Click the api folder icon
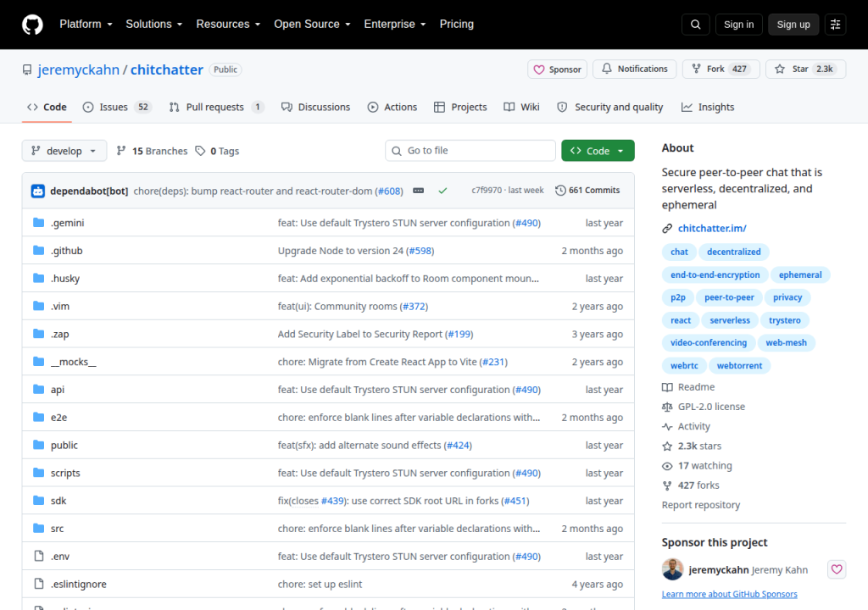868x610 pixels. [x=38, y=389]
